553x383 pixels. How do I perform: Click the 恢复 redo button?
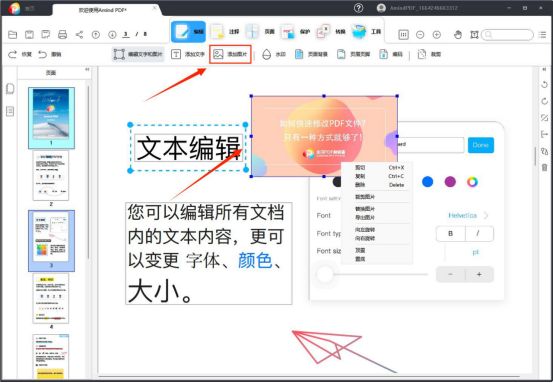(x=20, y=54)
